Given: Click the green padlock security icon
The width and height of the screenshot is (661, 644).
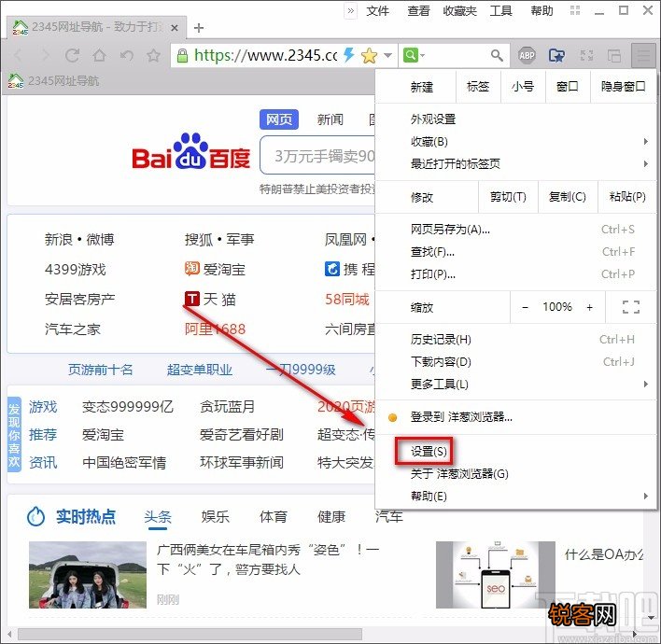Looking at the screenshot, I should tap(182, 55).
